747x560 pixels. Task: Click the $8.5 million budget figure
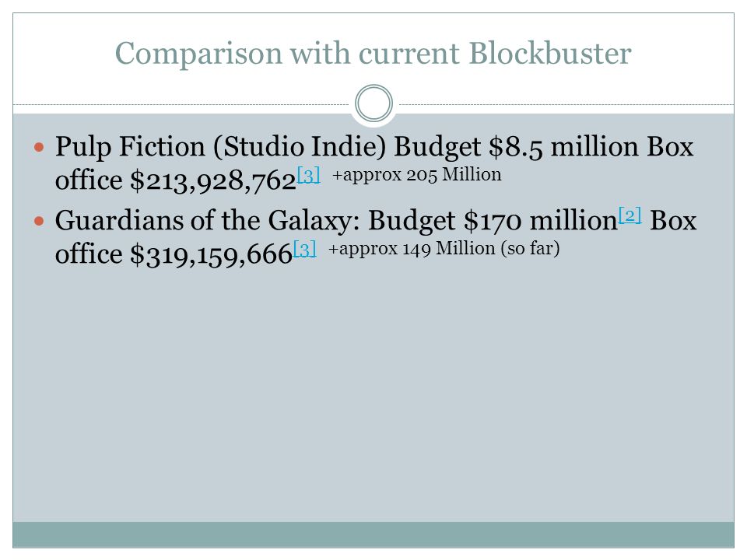[x=563, y=147]
